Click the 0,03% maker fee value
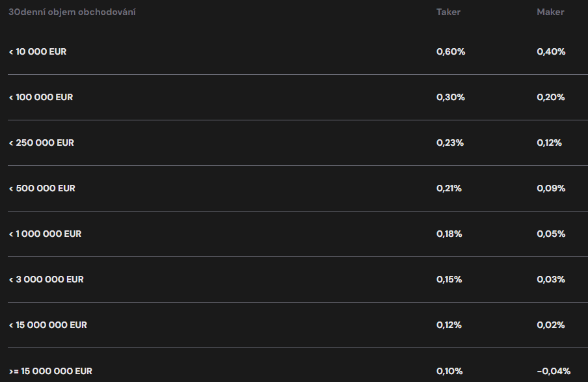The width and height of the screenshot is (588, 382). (x=551, y=279)
